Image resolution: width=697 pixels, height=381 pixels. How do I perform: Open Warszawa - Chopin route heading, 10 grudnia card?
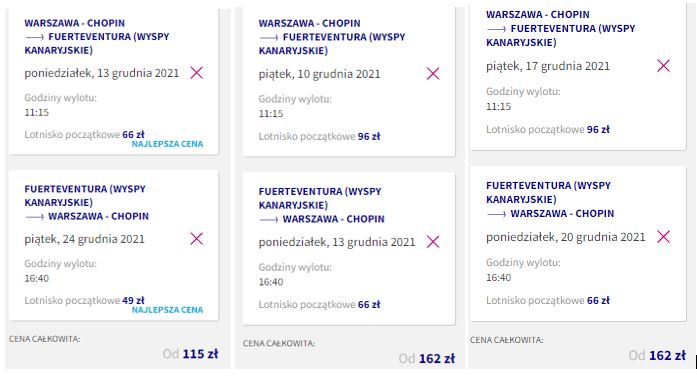332,37
